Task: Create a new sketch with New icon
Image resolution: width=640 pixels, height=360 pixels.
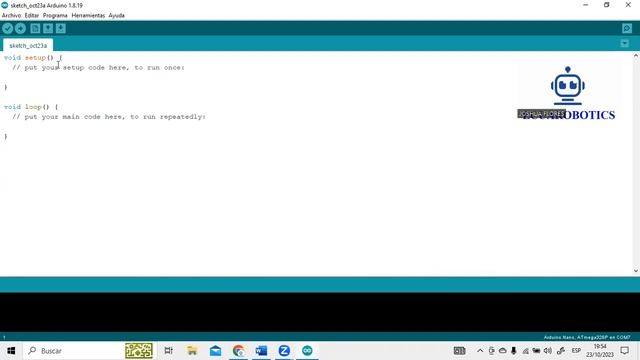Action: 35,29
